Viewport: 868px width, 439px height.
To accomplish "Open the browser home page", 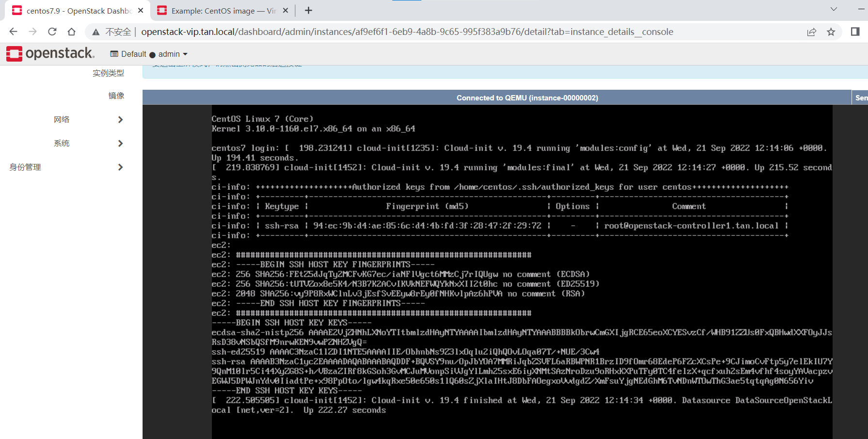I will [x=72, y=32].
